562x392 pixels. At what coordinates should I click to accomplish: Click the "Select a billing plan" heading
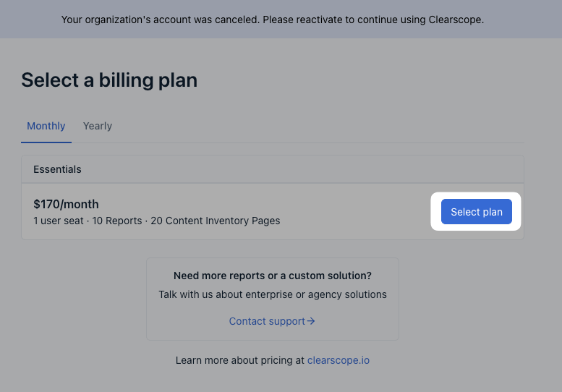[109, 80]
